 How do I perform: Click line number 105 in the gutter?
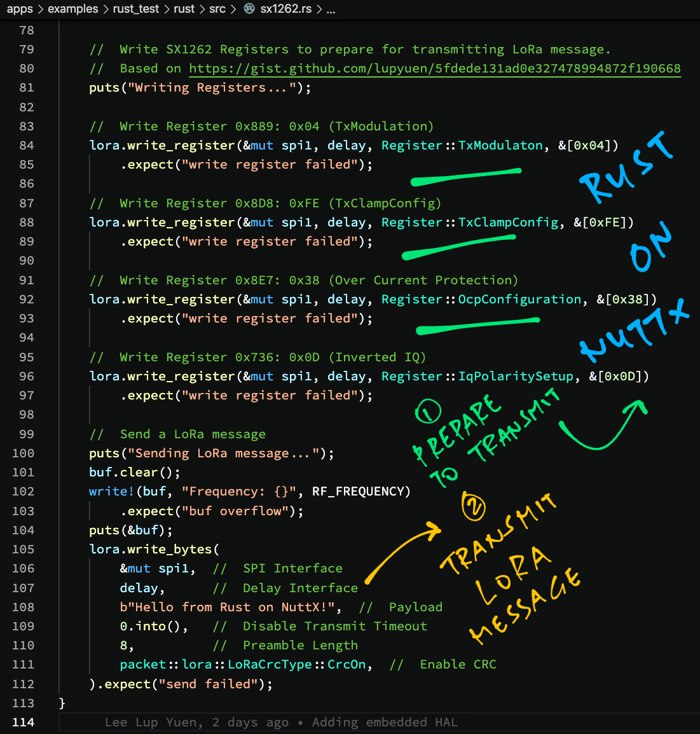[x=24, y=550]
